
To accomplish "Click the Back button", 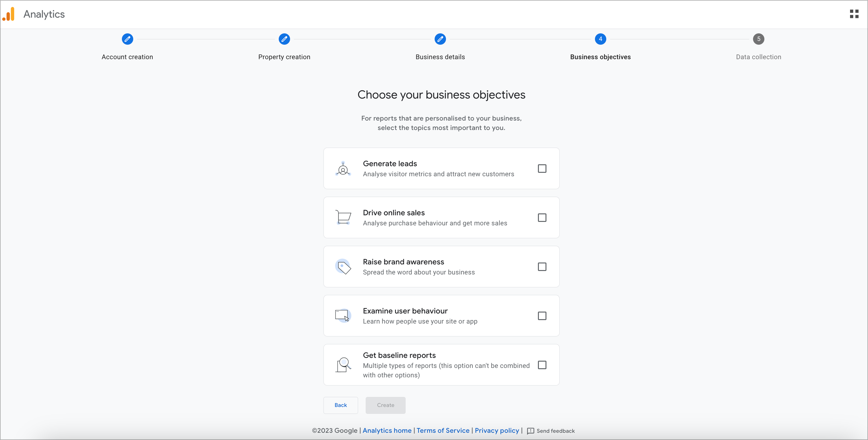I will coord(340,405).
